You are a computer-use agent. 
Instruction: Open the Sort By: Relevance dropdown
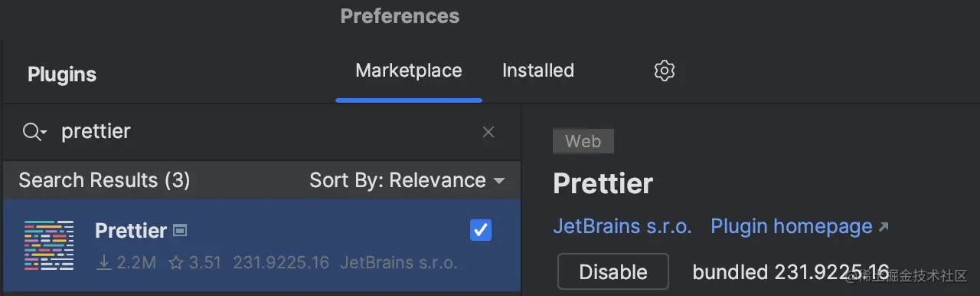click(x=407, y=181)
